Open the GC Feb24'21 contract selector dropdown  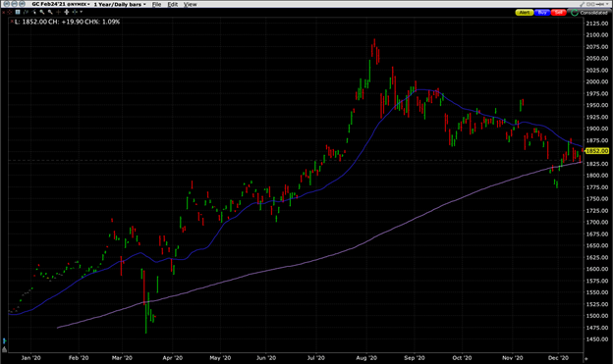61,4
